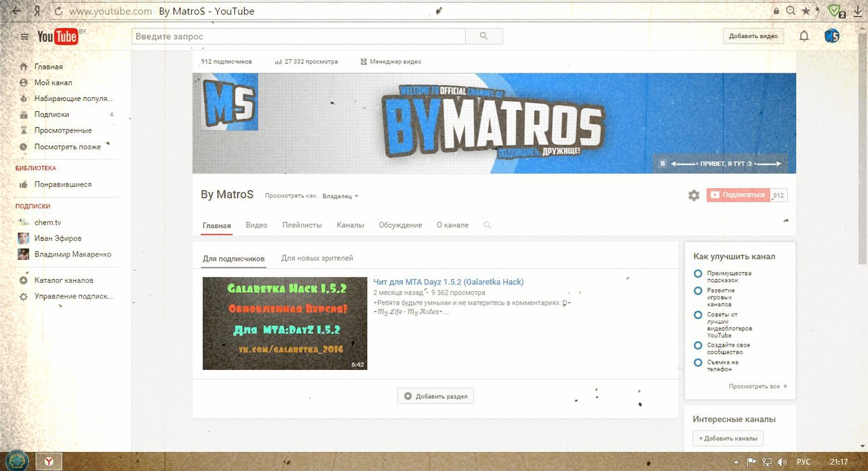
Task: Click the YouTube logo
Action: click(58, 37)
